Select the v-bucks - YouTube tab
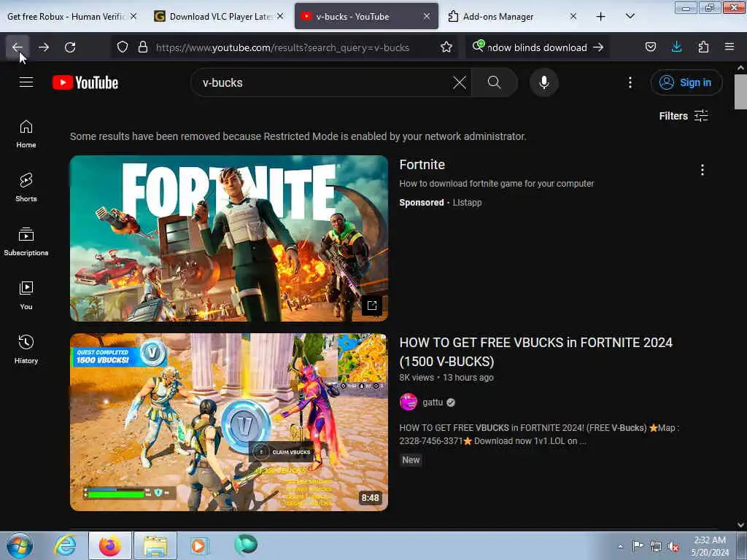 click(x=366, y=17)
